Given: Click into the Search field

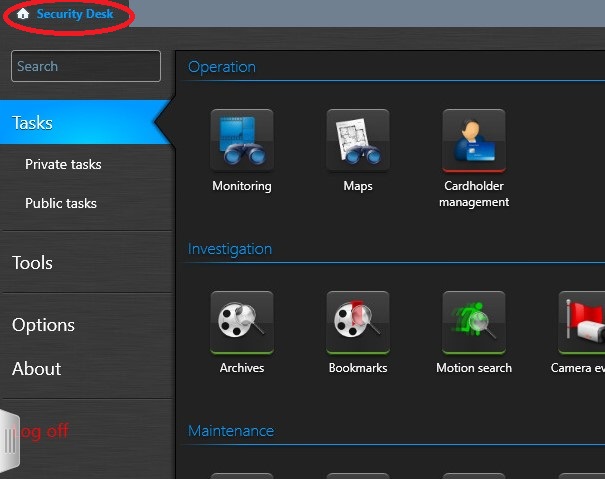Looking at the screenshot, I should tap(86, 66).
